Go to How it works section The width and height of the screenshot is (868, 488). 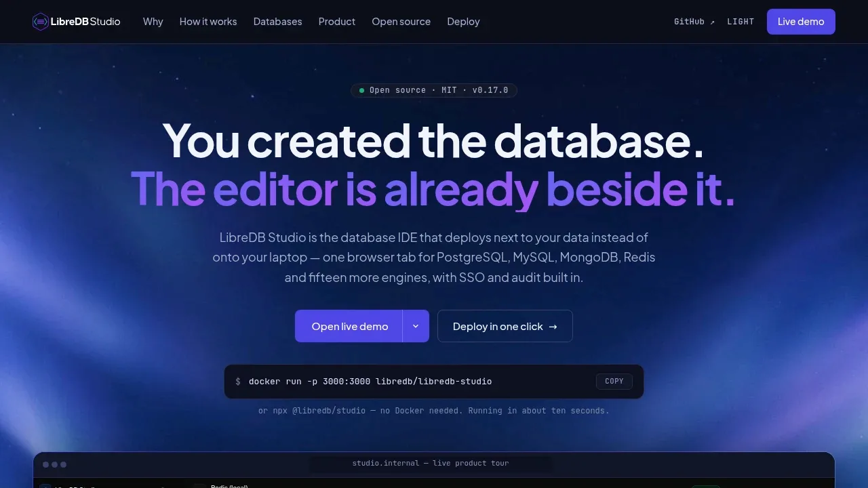pyautogui.click(x=208, y=22)
